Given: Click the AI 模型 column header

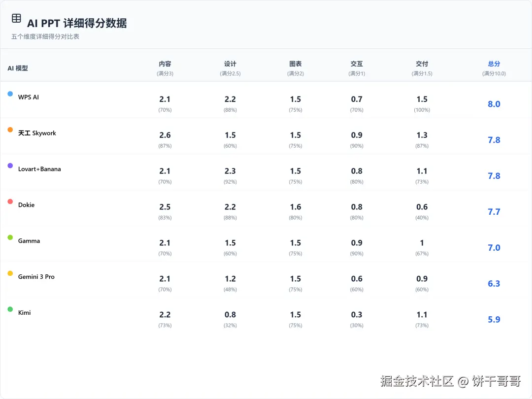Looking at the screenshot, I should (18, 68).
